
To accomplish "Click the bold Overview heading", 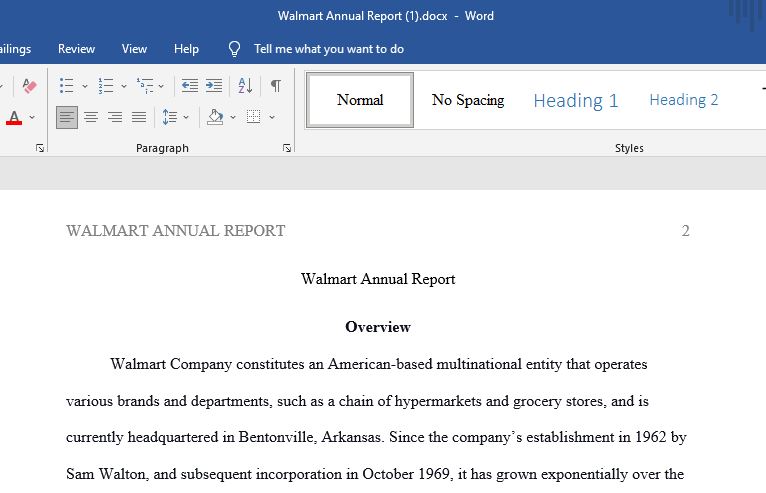I will (378, 327).
